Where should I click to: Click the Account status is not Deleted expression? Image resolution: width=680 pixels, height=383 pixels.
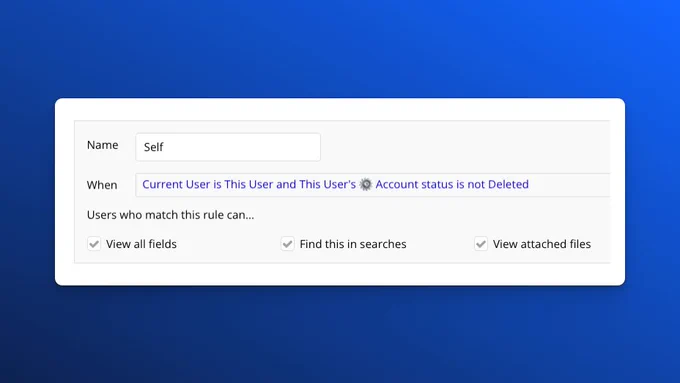[452, 184]
